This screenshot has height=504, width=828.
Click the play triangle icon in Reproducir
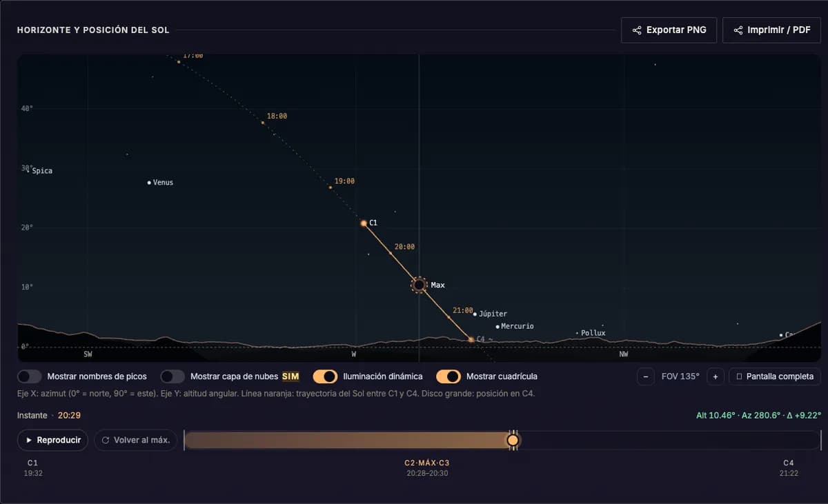click(x=29, y=440)
